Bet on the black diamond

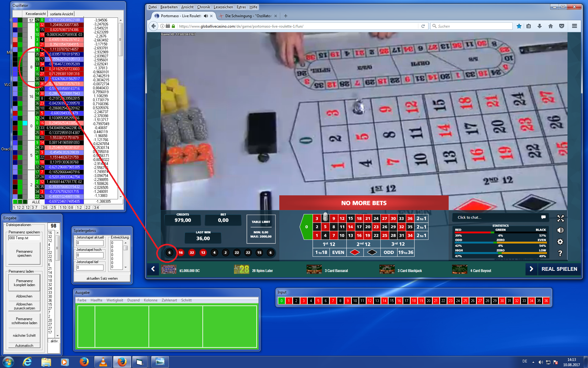[x=372, y=252]
